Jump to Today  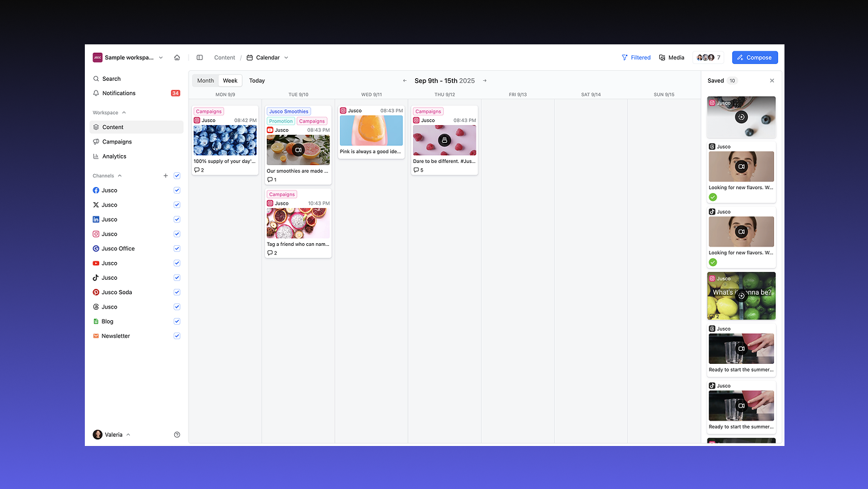point(257,81)
